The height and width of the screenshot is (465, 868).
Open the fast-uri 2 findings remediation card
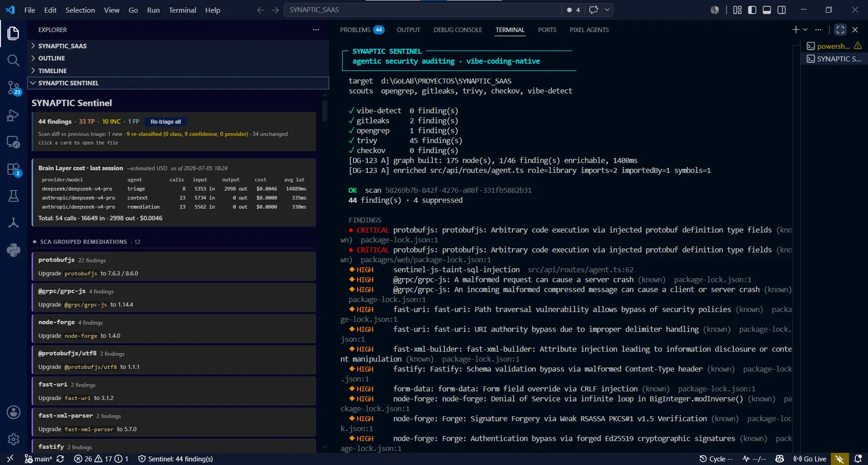(x=174, y=391)
